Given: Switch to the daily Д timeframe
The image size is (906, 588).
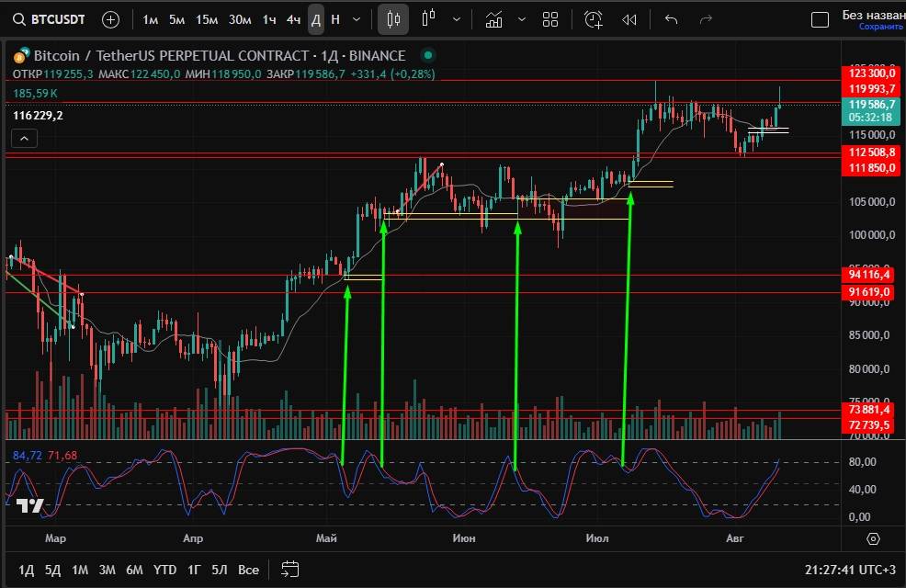Looking at the screenshot, I should click(316, 19).
